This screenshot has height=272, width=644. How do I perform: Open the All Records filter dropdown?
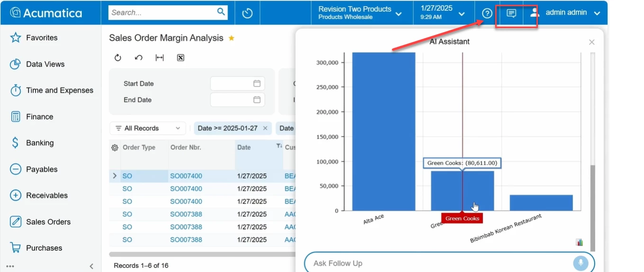pos(148,128)
